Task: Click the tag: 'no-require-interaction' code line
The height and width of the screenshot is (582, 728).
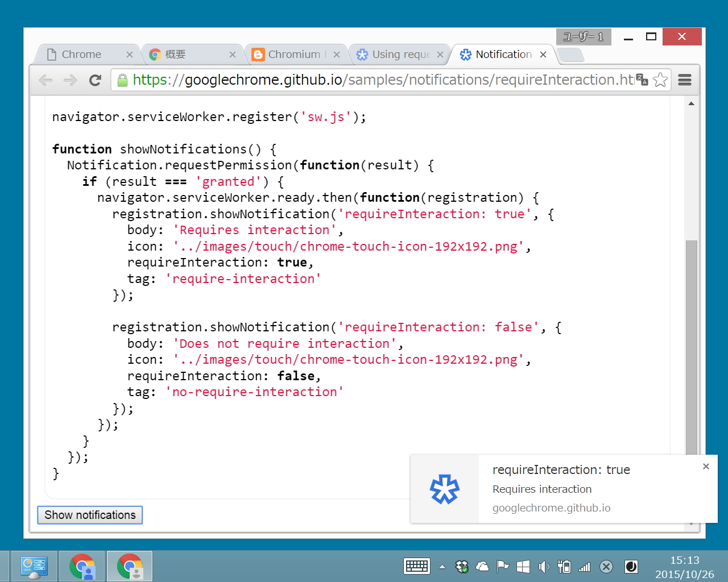Action: pos(235,392)
